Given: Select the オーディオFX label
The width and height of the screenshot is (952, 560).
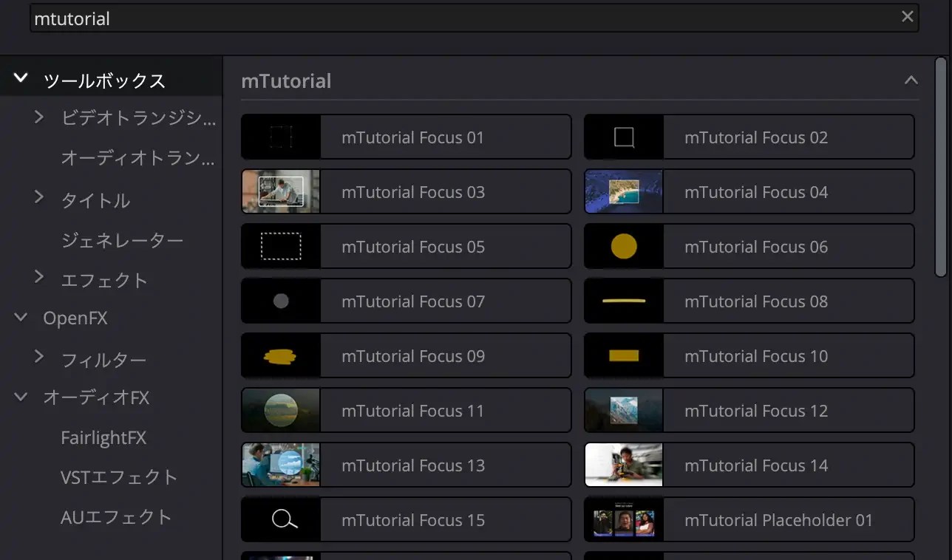Looking at the screenshot, I should click(96, 397).
